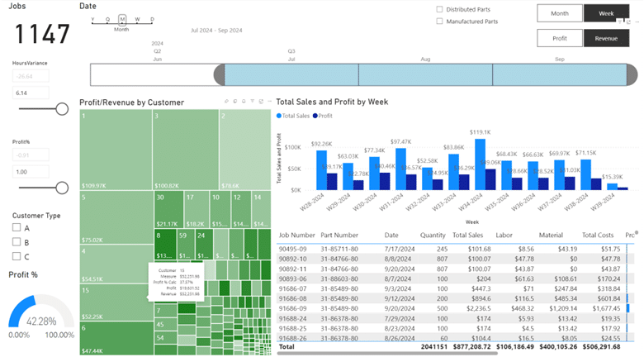This screenshot has width=644, height=357.
Task: Set date granularity to D (day)
Action: click(152, 20)
